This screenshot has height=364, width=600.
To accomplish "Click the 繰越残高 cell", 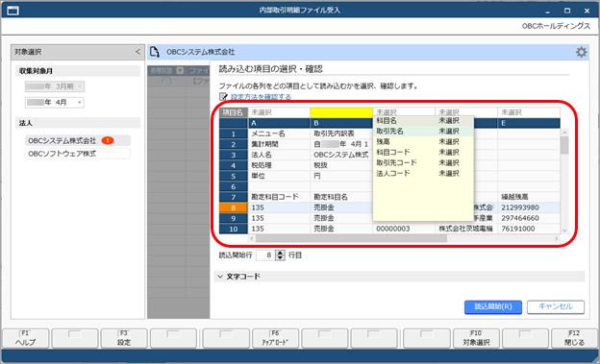I will [x=529, y=197].
